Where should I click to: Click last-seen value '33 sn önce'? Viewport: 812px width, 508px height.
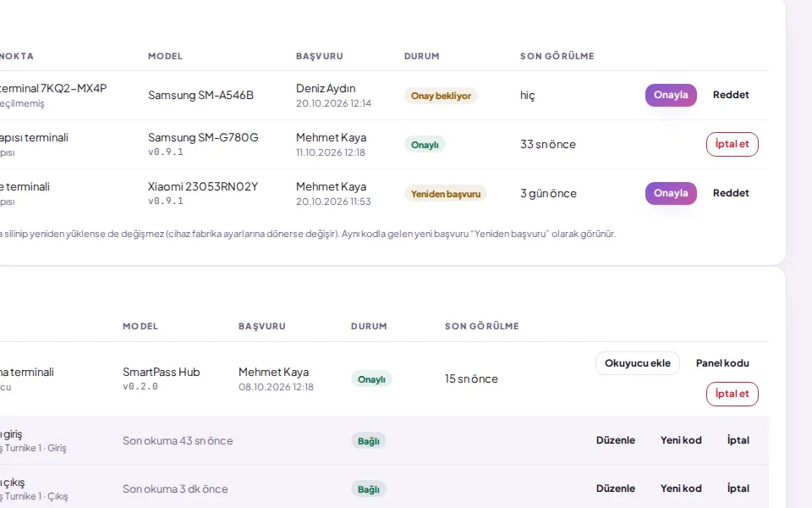(x=548, y=144)
